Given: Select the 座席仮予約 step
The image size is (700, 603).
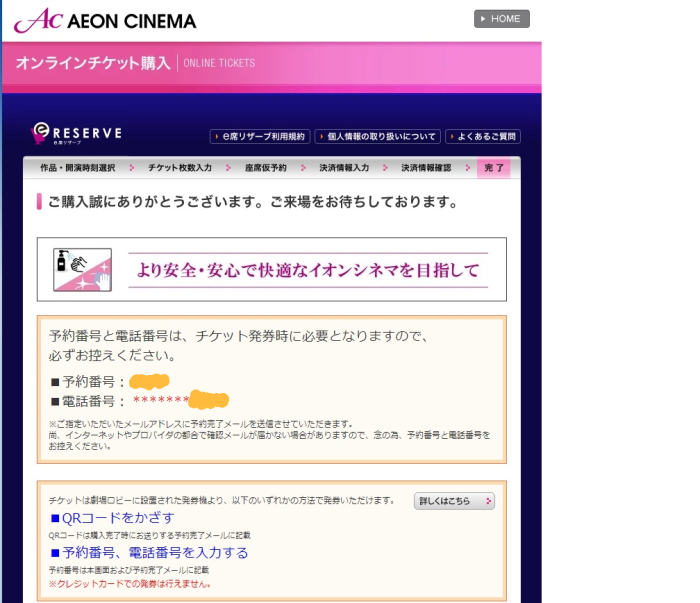Looking at the screenshot, I should pyautogui.click(x=265, y=168).
